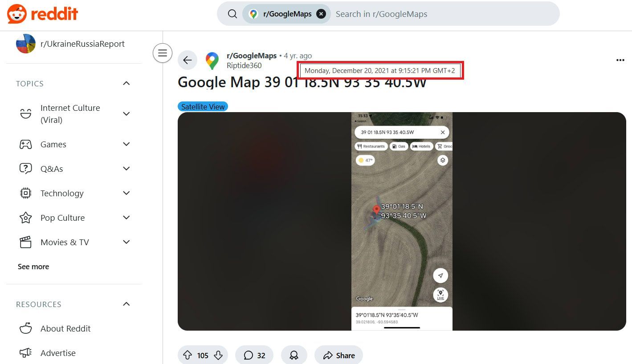The image size is (632, 364).
Task: Expand the Games topic
Action: click(x=126, y=144)
